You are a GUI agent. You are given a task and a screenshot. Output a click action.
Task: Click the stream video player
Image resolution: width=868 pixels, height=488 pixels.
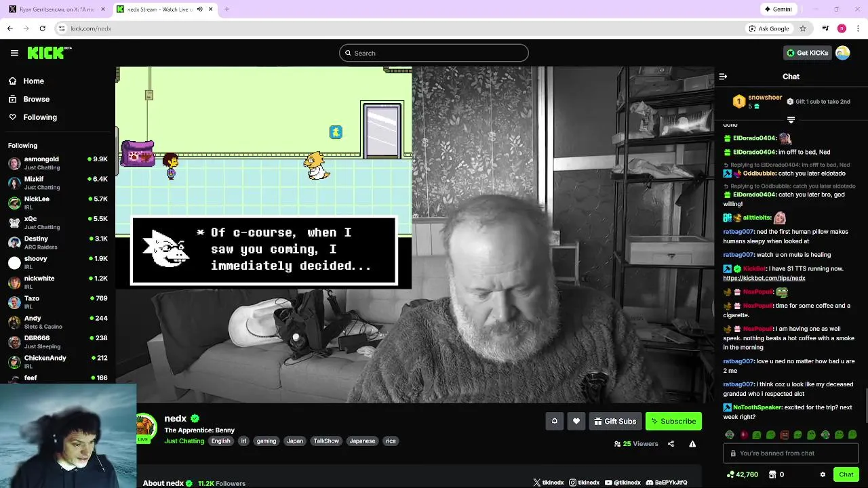[x=414, y=235]
